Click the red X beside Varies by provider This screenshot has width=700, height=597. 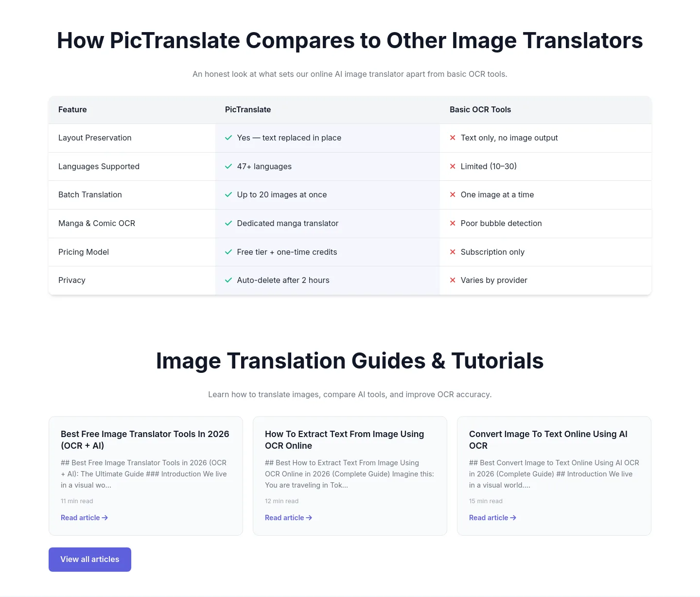pos(453,280)
